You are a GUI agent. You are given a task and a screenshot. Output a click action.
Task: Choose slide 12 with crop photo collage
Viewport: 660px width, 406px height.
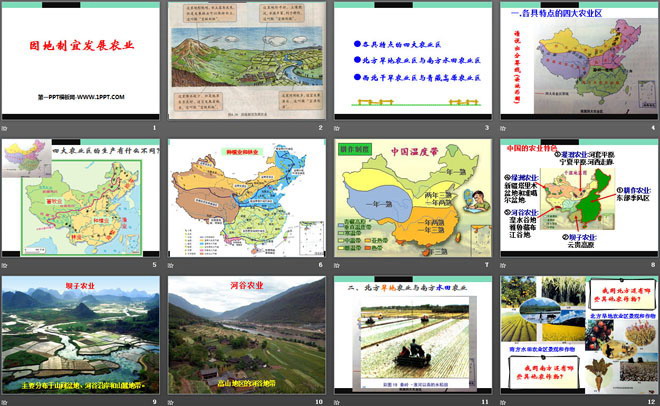tap(578, 334)
